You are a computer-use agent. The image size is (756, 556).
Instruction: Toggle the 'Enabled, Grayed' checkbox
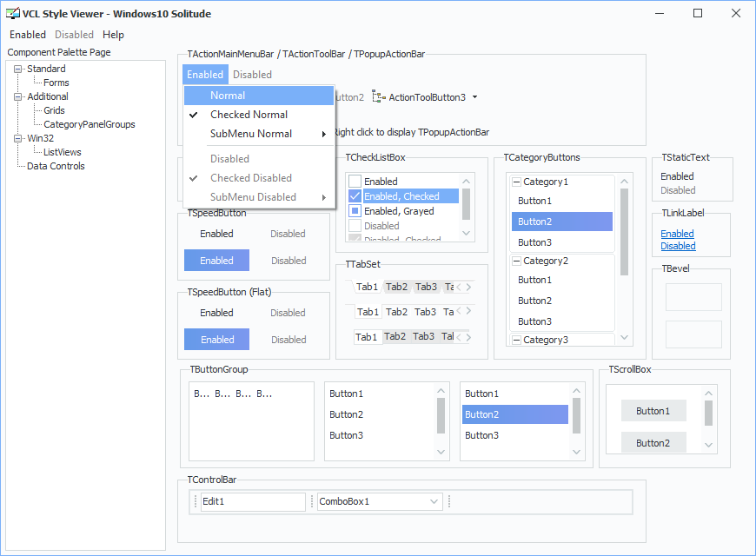tap(355, 211)
